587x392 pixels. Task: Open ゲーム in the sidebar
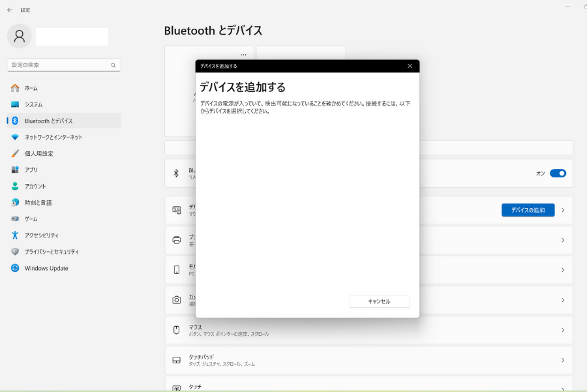(64, 219)
